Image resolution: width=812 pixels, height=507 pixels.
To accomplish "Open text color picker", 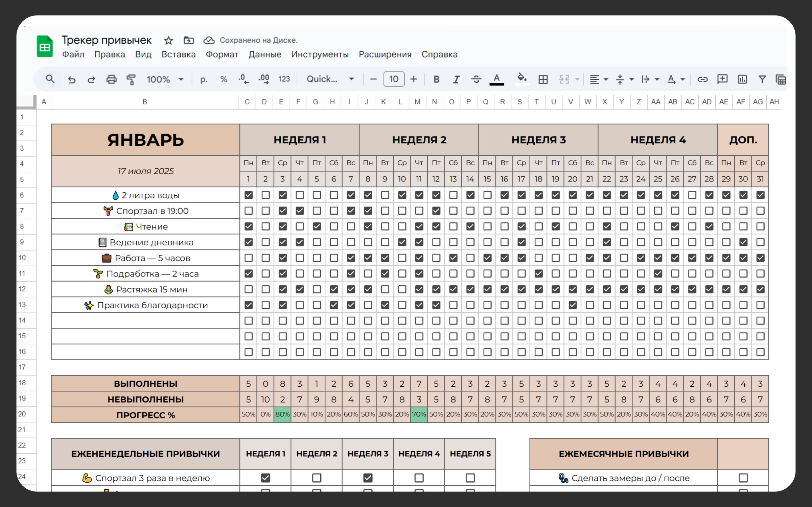I will tap(496, 79).
